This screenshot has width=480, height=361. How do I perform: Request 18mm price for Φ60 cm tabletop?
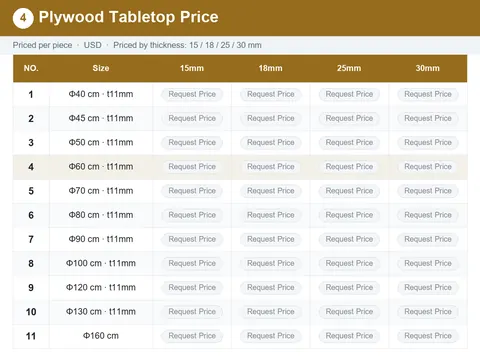[271, 167]
